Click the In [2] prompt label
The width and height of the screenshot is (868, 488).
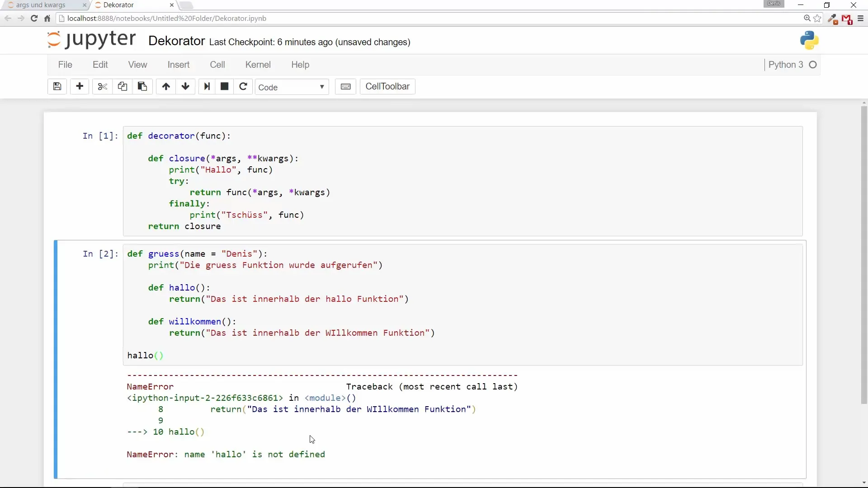[x=100, y=254]
